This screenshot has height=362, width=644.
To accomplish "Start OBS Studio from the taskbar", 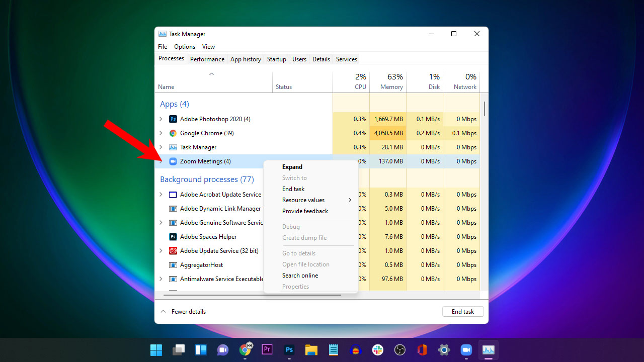I will [399, 349].
